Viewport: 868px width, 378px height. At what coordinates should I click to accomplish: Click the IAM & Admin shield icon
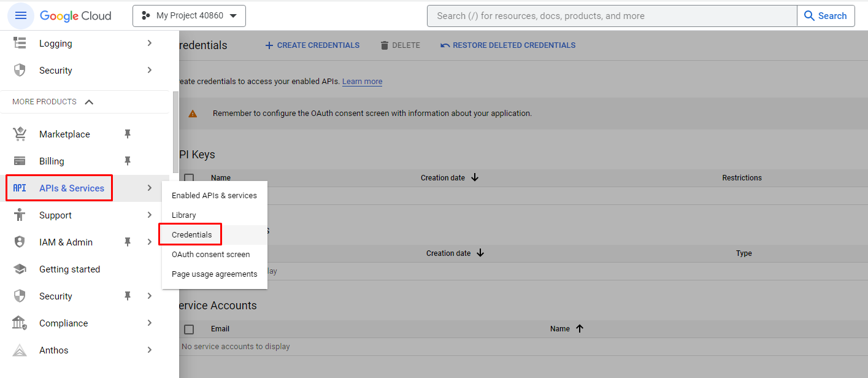(20, 242)
